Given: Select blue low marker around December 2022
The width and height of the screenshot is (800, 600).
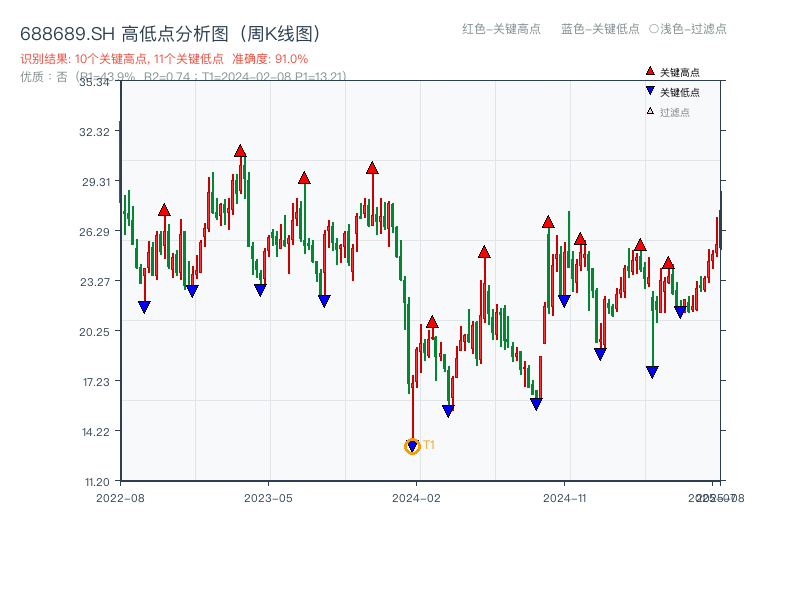Looking at the screenshot, I should coord(192,291).
